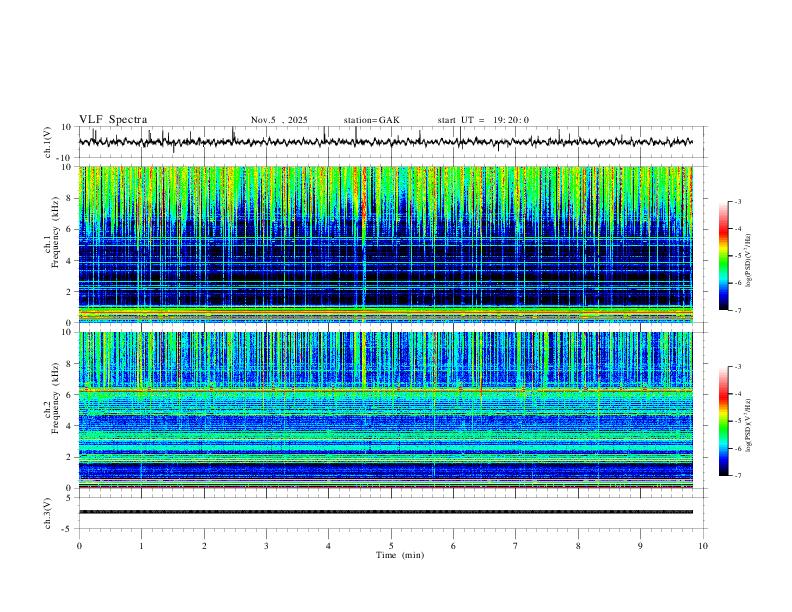Click the "-3" label on ch.1 color bar
This screenshot has height=612, width=792.
[737, 201]
